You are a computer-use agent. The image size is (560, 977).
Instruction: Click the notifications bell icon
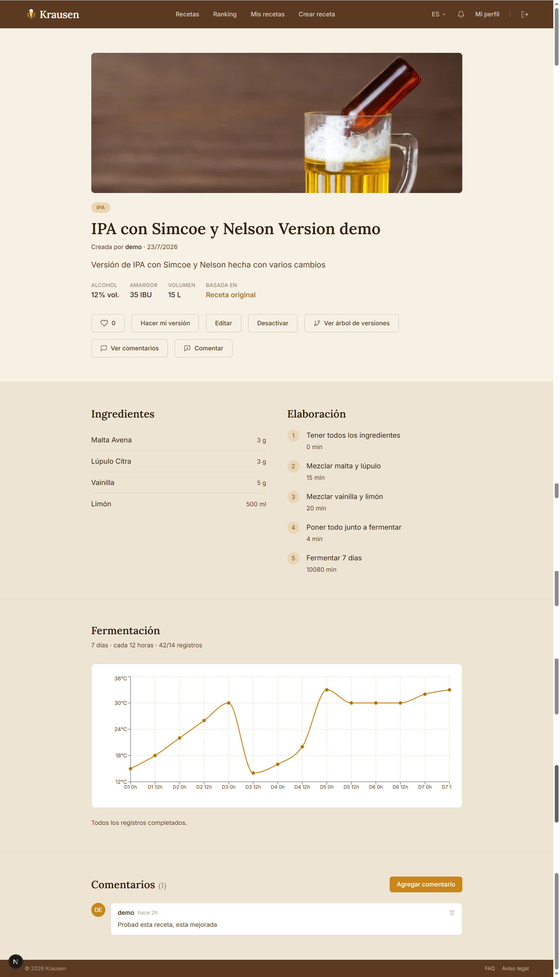pos(461,14)
